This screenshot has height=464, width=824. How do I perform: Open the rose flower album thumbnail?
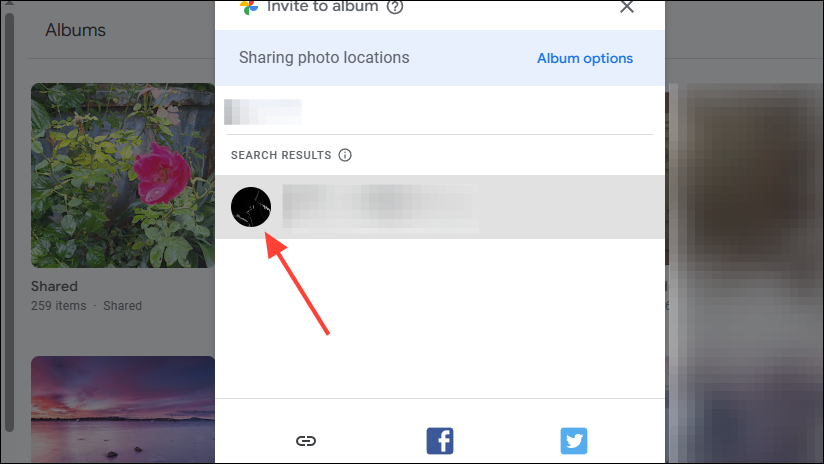pyautogui.click(x=122, y=175)
